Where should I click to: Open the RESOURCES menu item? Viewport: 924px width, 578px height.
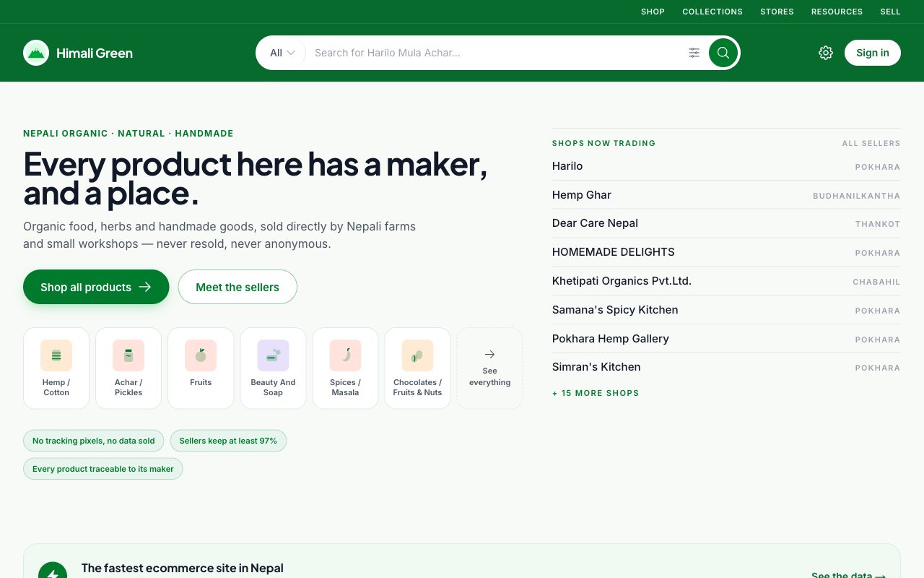837,12
